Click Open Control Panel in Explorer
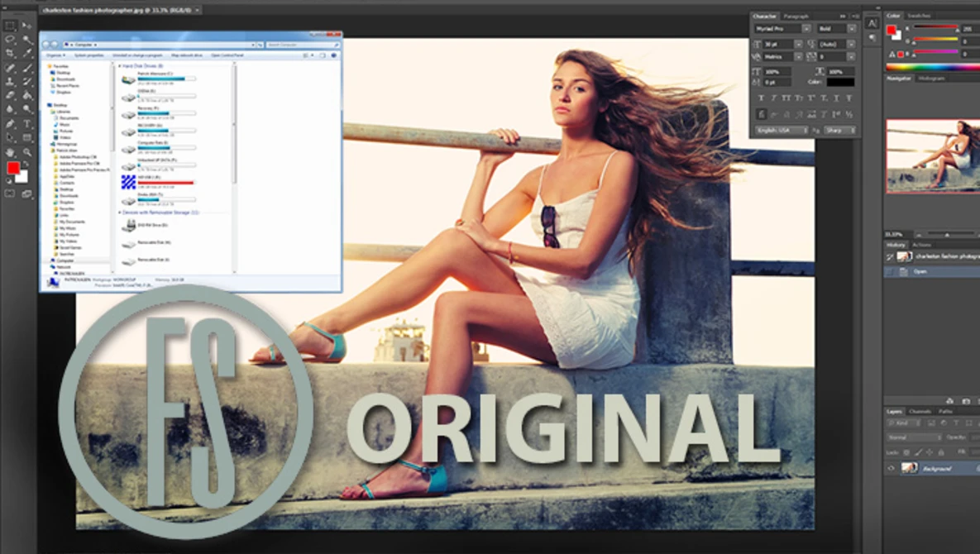The width and height of the screenshot is (980, 554). [227, 55]
